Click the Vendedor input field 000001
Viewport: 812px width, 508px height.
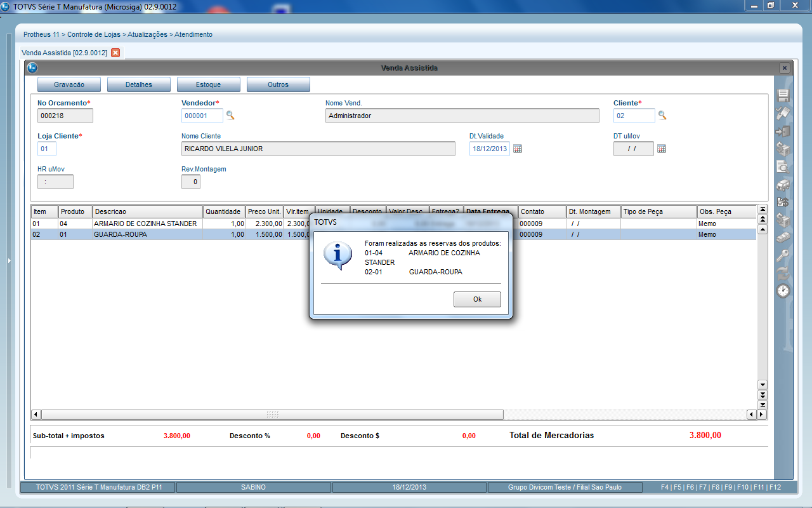(202, 116)
